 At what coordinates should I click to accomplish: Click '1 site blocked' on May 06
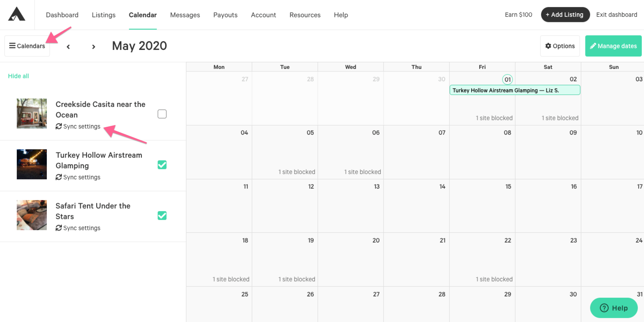tap(363, 172)
